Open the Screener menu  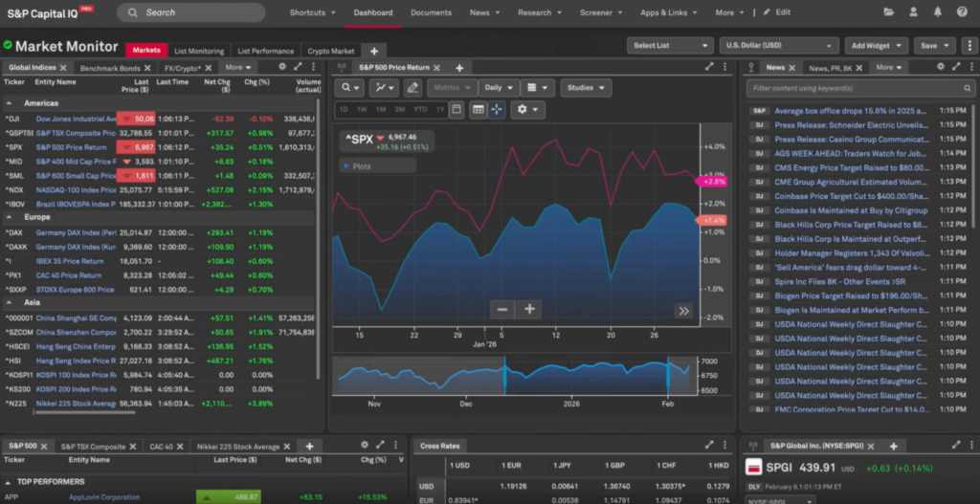pos(601,12)
